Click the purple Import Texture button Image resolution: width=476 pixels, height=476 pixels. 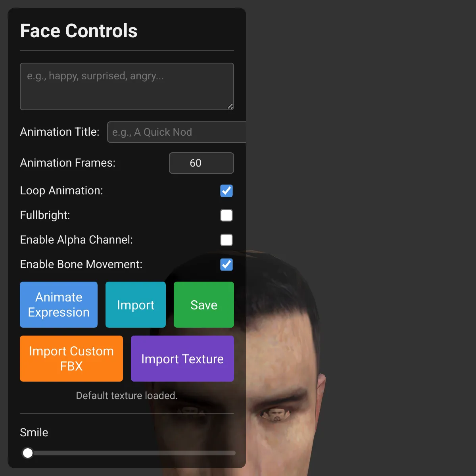coord(182,359)
